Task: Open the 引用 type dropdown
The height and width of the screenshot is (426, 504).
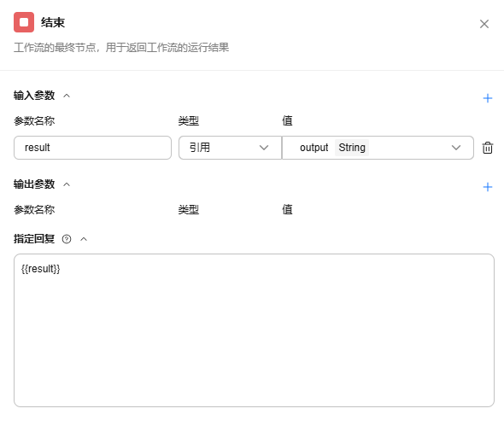Action: (230, 148)
